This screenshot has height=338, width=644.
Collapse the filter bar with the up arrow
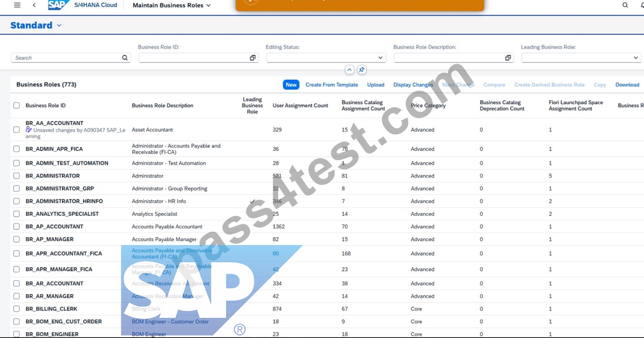pyautogui.click(x=349, y=70)
